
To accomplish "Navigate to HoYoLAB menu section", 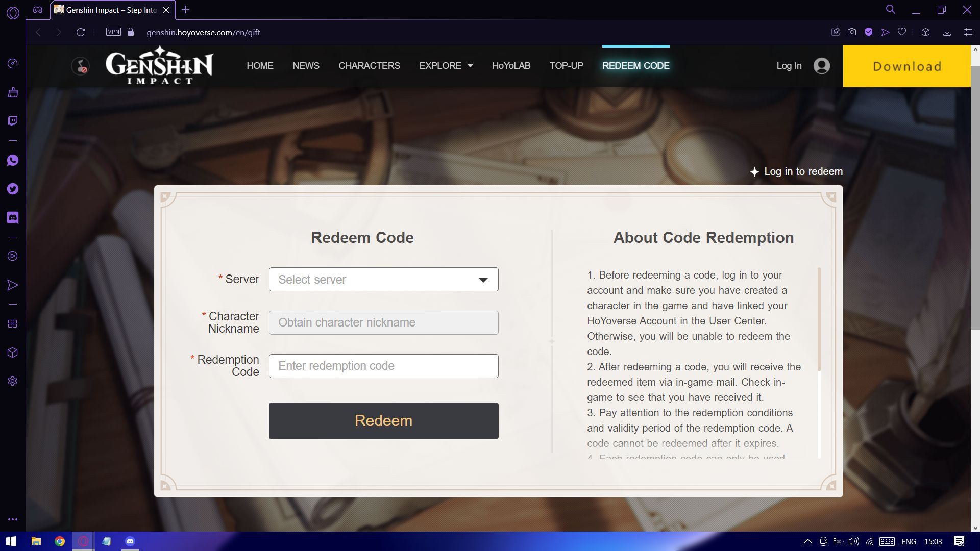I will pyautogui.click(x=511, y=65).
